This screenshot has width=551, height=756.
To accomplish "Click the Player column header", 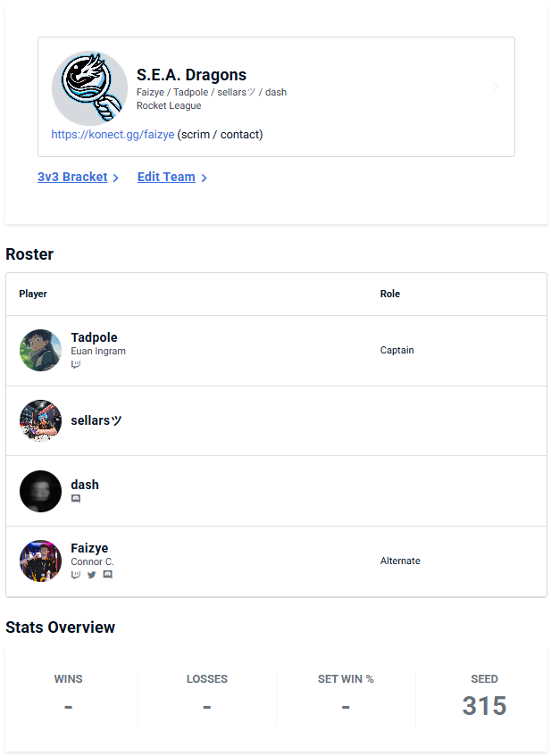I will [33, 294].
